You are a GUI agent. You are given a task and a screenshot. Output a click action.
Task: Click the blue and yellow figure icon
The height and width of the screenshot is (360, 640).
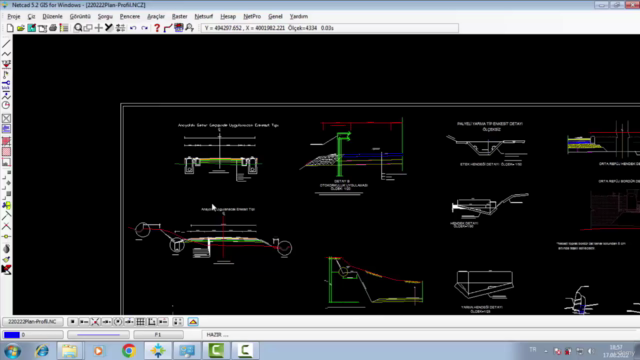coord(6,205)
